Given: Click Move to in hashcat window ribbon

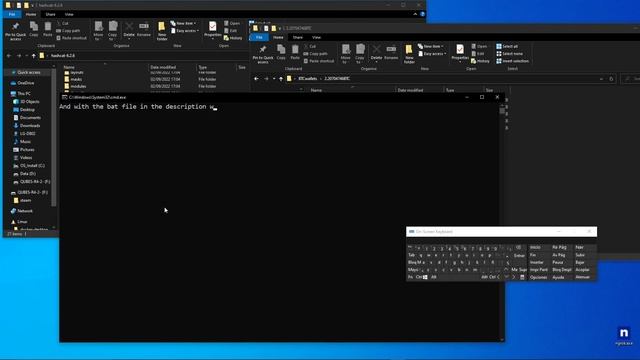Looking at the screenshot, I should [98, 31].
